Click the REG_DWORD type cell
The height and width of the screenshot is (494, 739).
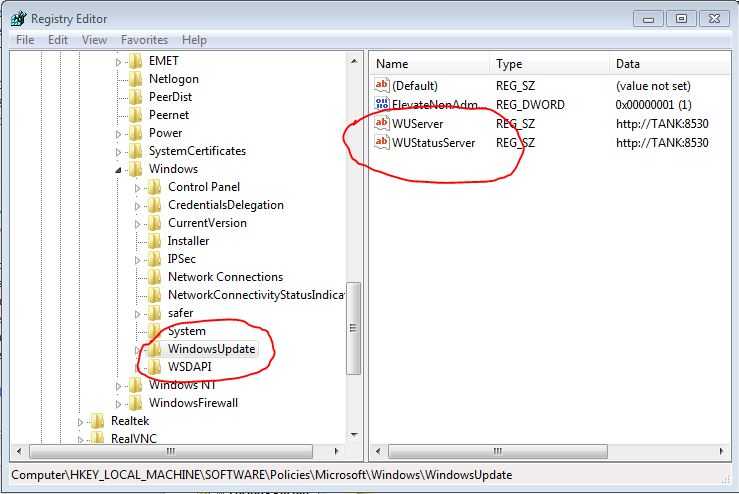(530, 105)
